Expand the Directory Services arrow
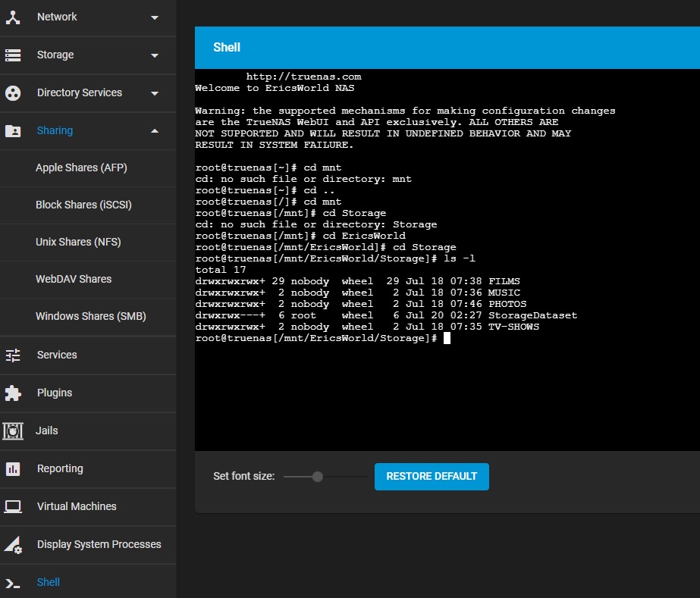The image size is (700, 598). 155,93
